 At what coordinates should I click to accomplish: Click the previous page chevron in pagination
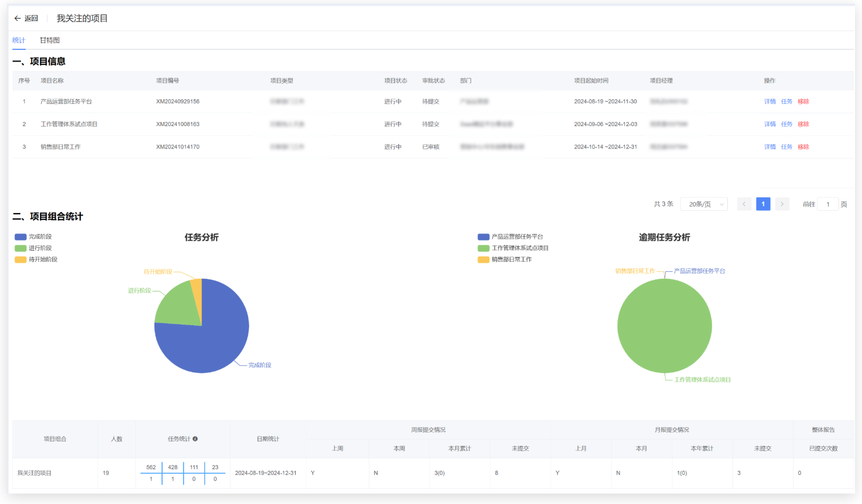(x=744, y=204)
